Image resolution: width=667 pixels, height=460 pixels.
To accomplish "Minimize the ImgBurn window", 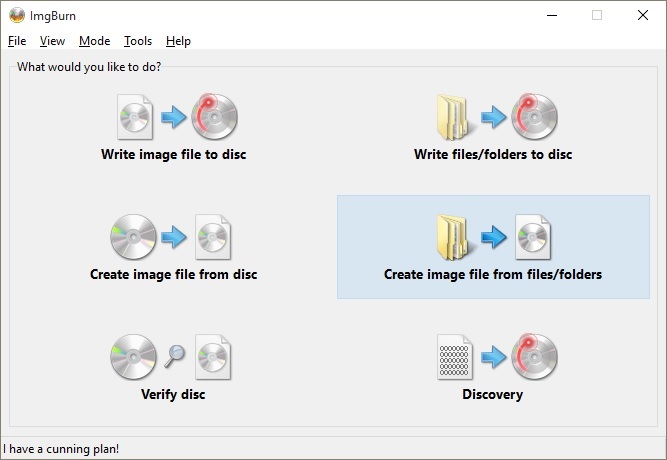I will point(552,15).
